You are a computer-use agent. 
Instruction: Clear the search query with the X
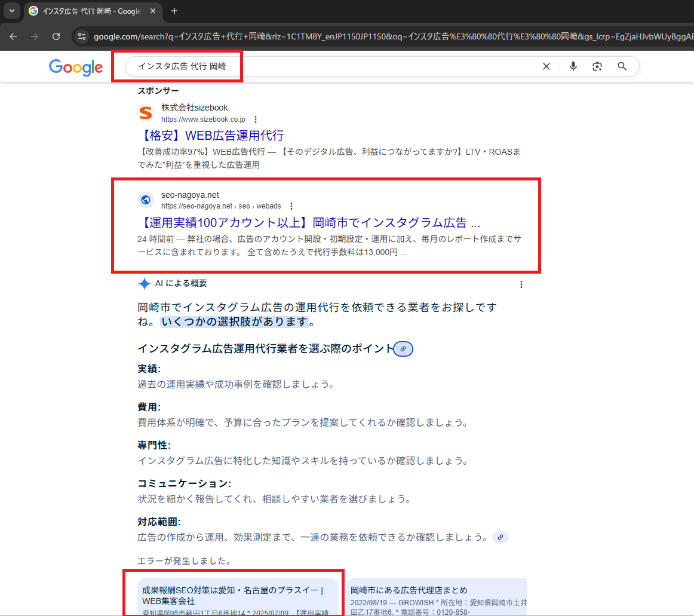(x=546, y=66)
